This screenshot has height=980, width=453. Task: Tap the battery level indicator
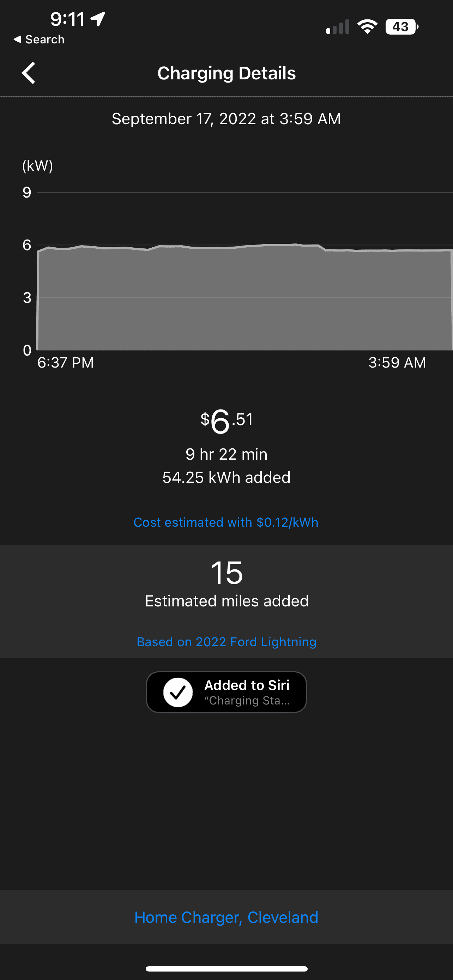point(401,26)
